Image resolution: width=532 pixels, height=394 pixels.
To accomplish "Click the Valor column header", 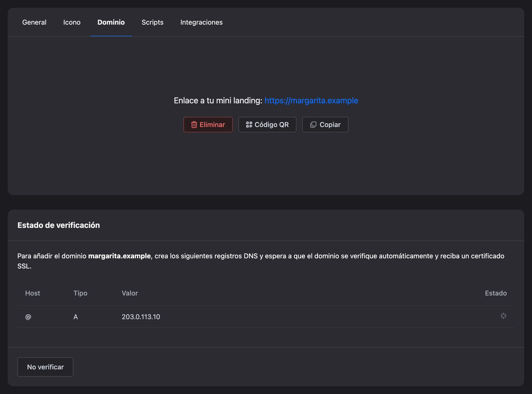I will coord(130,293).
